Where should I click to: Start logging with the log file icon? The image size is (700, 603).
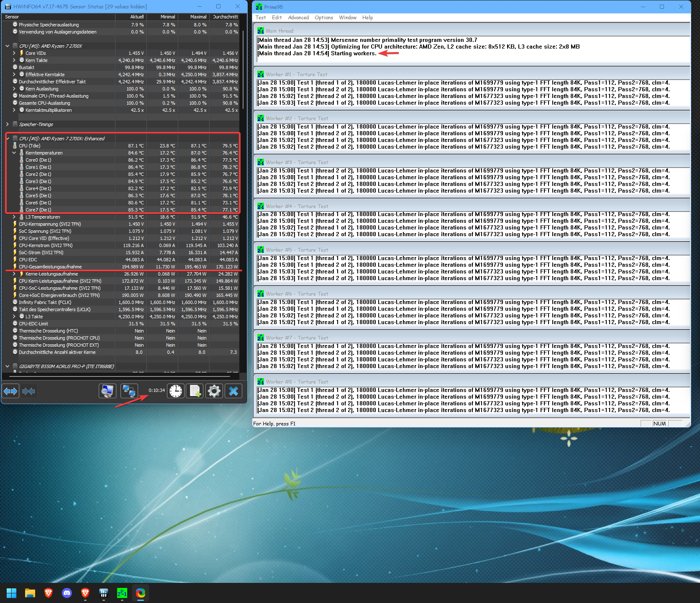click(x=195, y=391)
